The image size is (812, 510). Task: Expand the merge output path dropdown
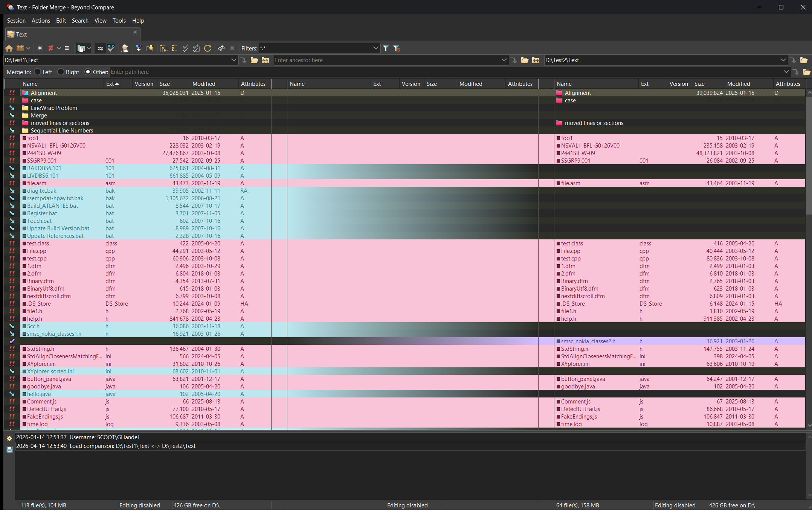pyautogui.click(x=786, y=72)
